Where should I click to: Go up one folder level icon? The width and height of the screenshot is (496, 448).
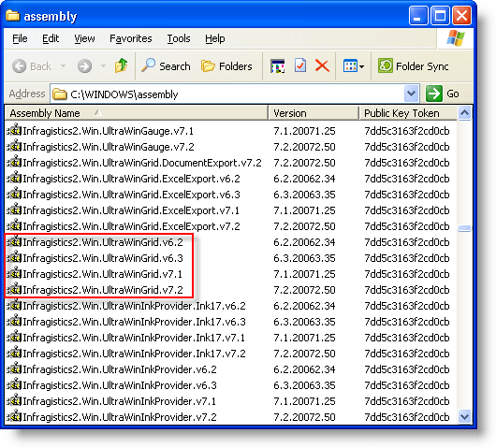coord(121,65)
